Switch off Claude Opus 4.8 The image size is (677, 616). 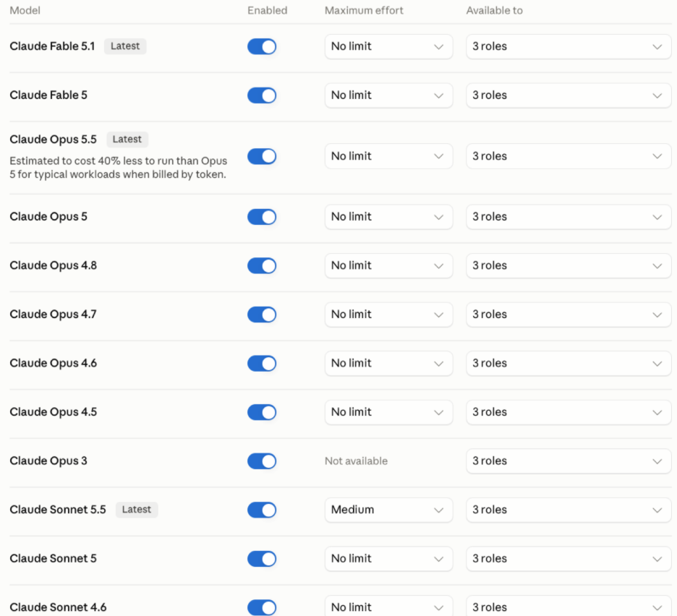point(262,265)
